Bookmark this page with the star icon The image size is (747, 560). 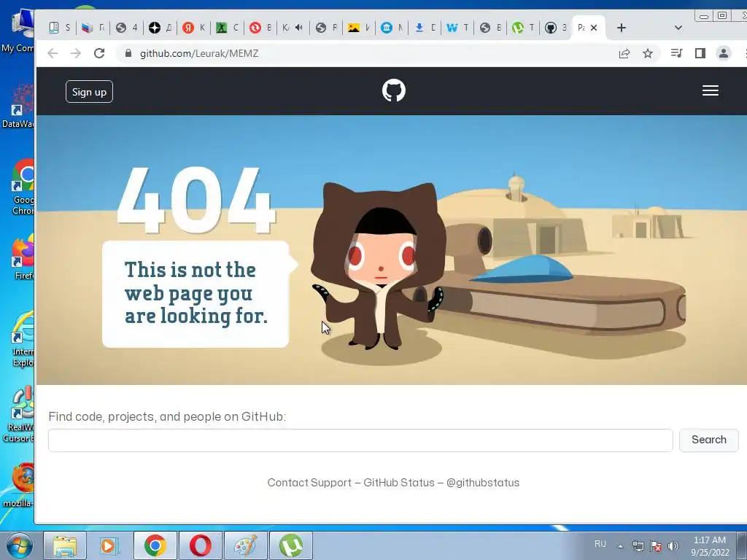click(648, 53)
